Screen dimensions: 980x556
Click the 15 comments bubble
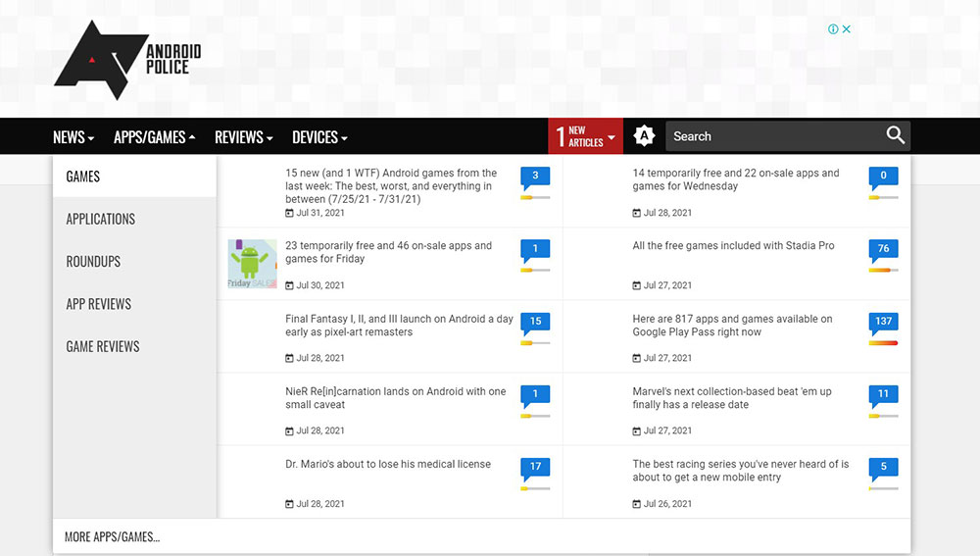[535, 322]
